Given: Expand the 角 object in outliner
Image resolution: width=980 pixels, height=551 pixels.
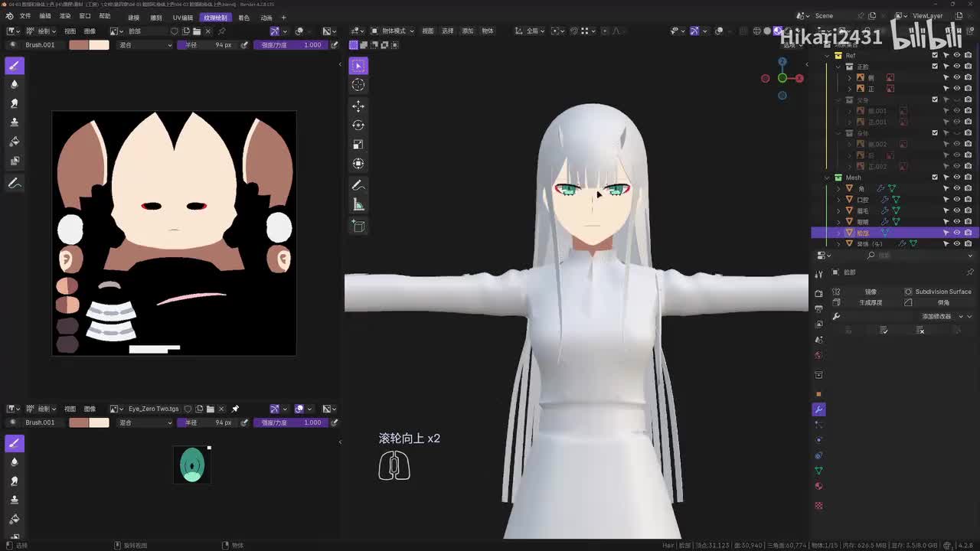Looking at the screenshot, I should [x=838, y=188].
